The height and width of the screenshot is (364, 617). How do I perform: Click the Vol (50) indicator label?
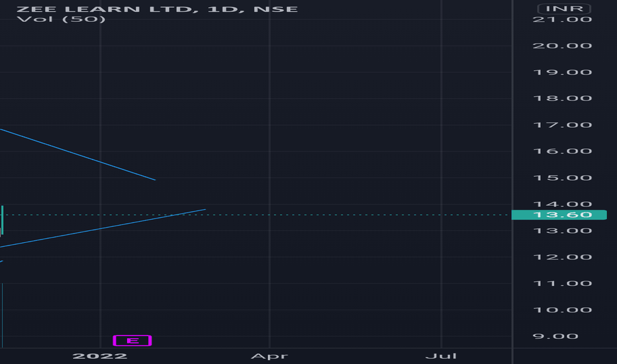pos(62,19)
